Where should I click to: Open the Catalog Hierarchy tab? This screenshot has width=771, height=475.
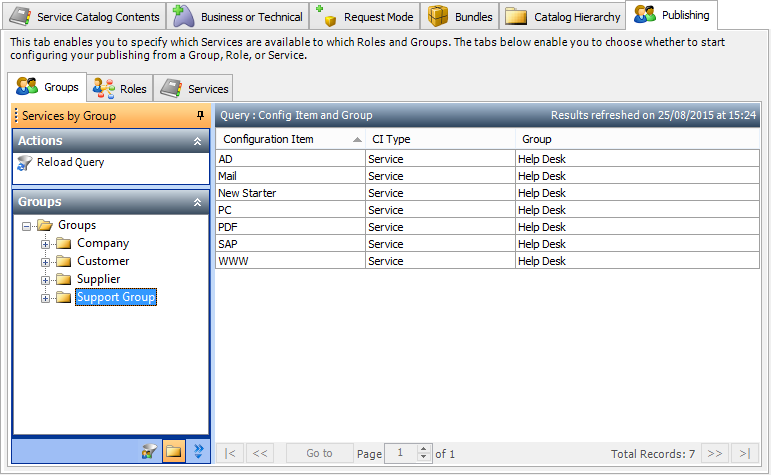tap(563, 17)
